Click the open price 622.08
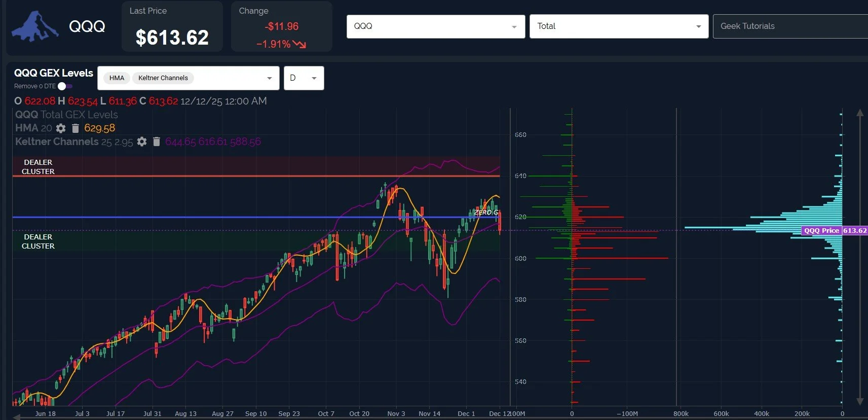Viewport: 868px width, 420px height. click(x=40, y=101)
